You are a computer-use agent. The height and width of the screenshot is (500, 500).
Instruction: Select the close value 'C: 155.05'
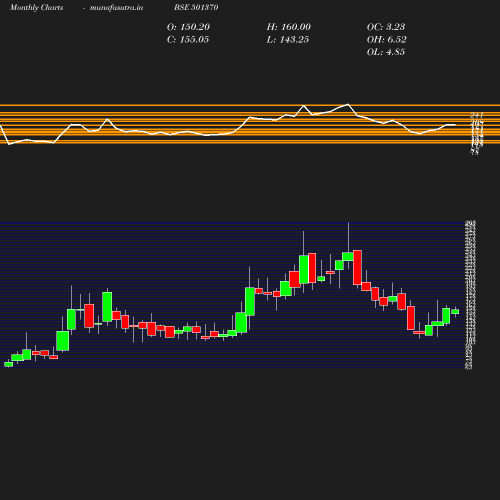click(x=188, y=40)
